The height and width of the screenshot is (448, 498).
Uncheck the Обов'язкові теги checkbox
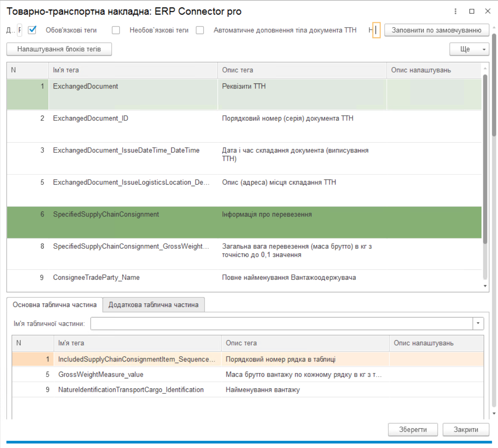[x=32, y=30]
